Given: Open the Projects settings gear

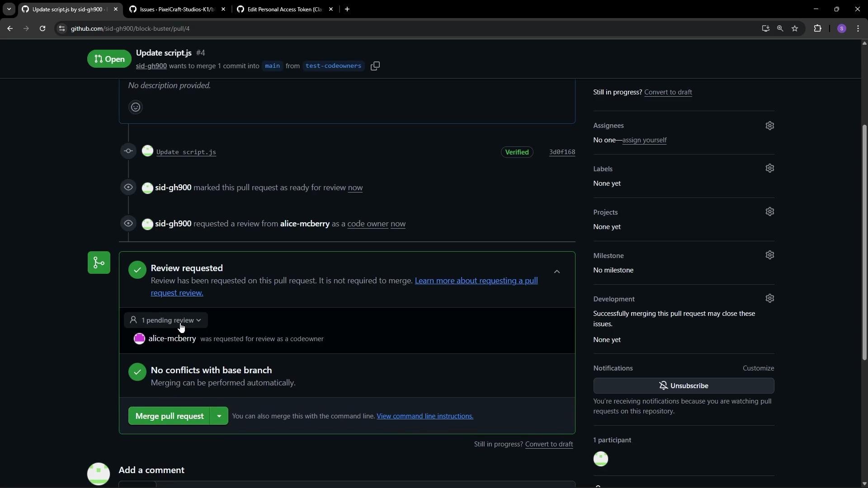Looking at the screenshot, I should 770,211.
